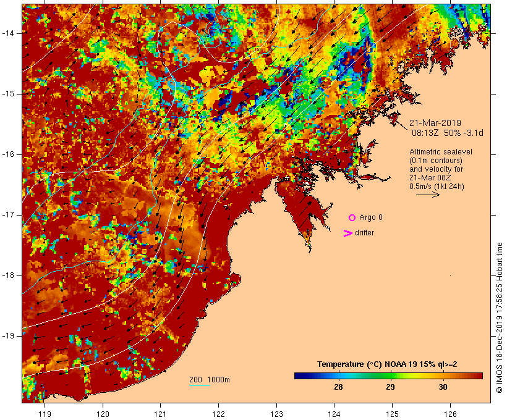This screenshot has height=420, width=507.
Task: Click longitude axis label 122
Action: tap(219, 414)
